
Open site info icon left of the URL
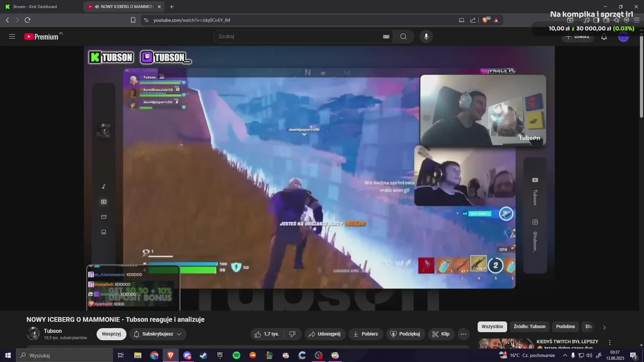[146, 20]
